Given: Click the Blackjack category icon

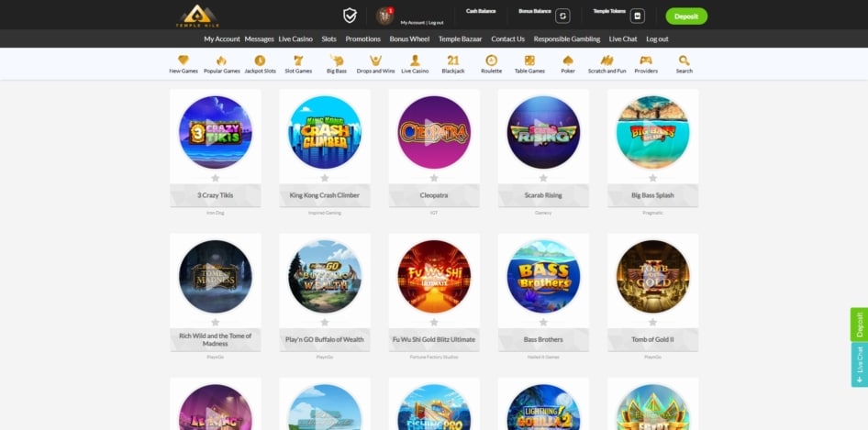Looking at the screenshot, I should (452, 61).
